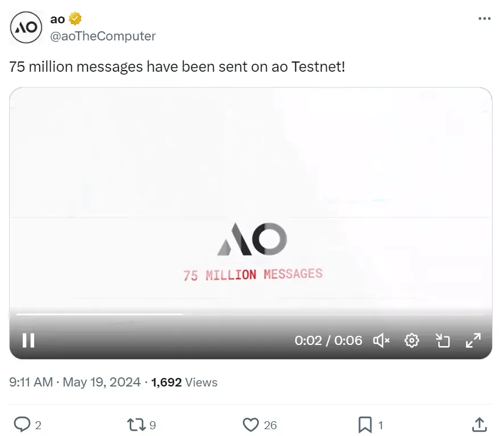Expand the video to fullscreen

coord(473,340)
